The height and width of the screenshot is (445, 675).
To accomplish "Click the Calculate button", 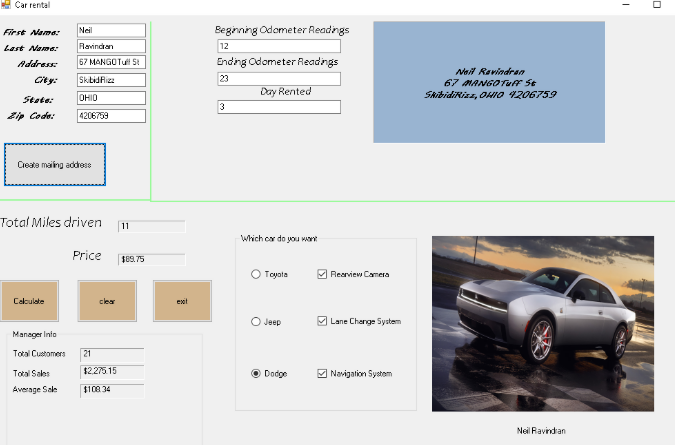I will (29, 301).
